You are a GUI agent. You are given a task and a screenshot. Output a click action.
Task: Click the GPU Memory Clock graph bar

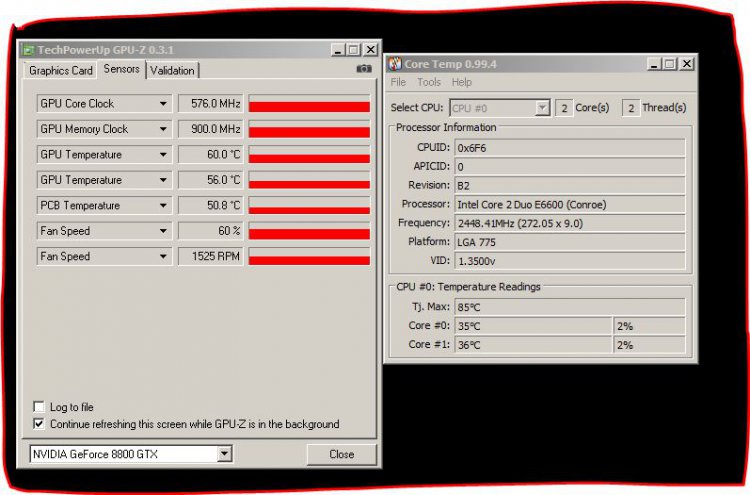coord(309,129)
